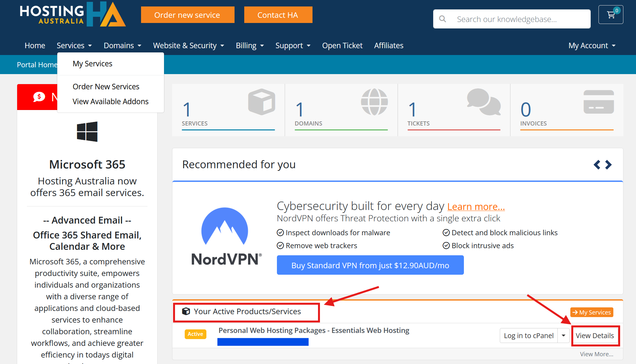
Task: Click the View Details button
Action: tap(595, 336)
